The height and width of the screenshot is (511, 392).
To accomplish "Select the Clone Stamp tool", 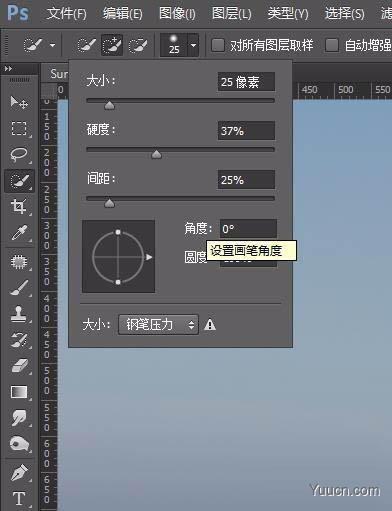I will click(19, 314).
